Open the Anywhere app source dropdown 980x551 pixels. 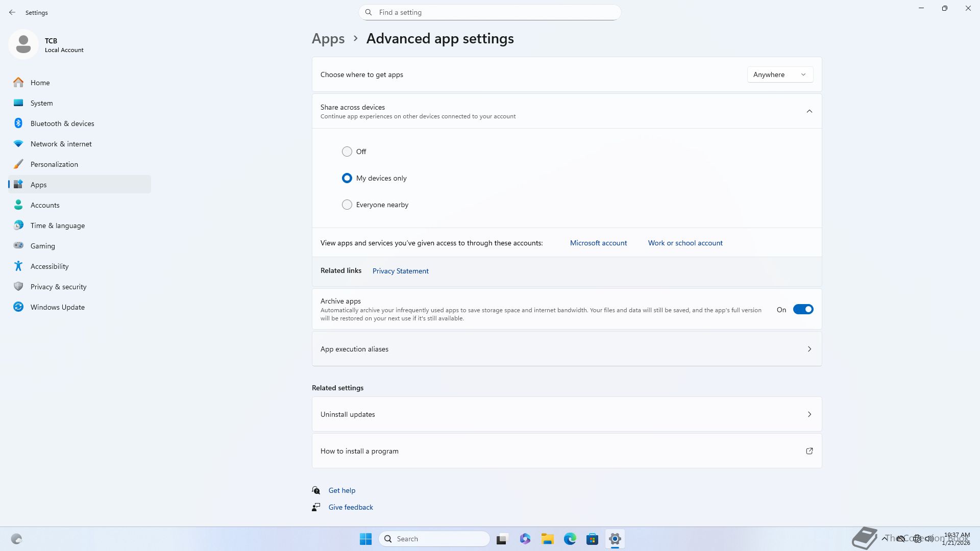click(x=780, y=74)
